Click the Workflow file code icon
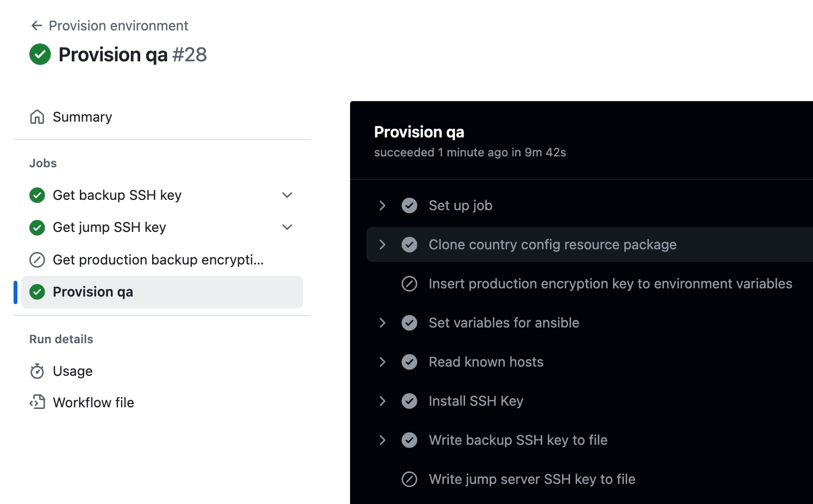This screenshot has width=813, height=504. click(37, 402)
